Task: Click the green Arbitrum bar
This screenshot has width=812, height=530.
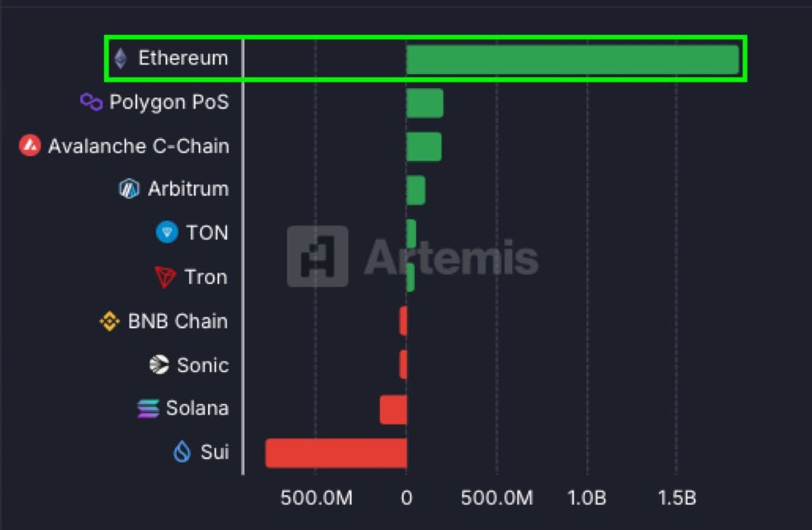Action: (x=416, y=190)
